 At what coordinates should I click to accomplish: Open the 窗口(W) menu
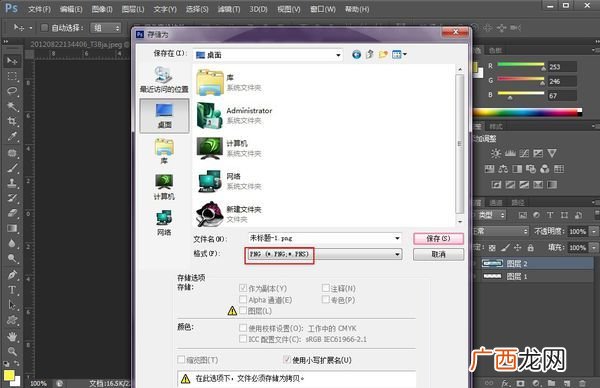click(323, 9)
